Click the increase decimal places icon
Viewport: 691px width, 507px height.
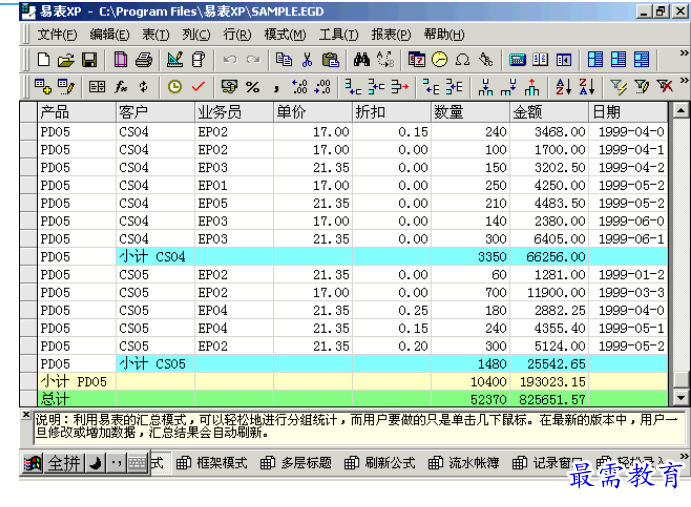(299, 87)
